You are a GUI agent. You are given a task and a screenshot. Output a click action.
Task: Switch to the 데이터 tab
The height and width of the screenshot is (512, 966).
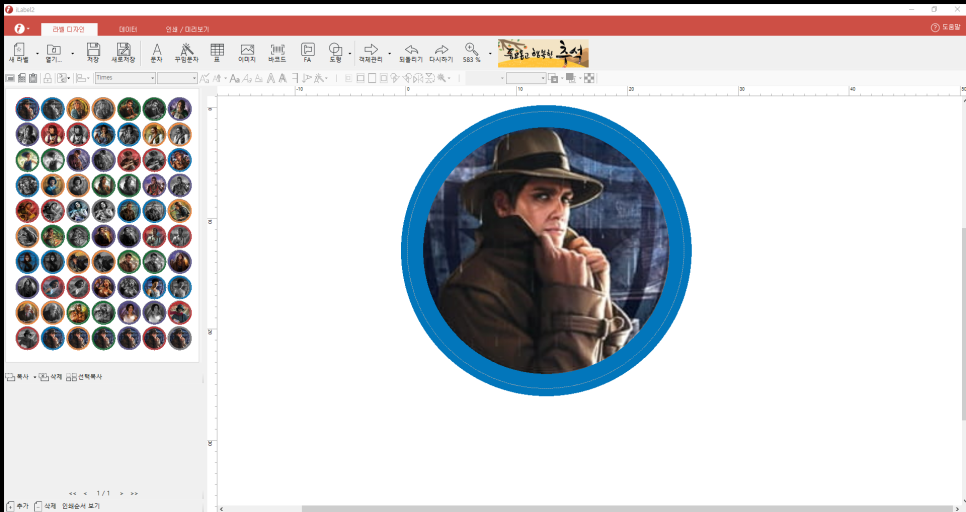click(x=128, y=29)
